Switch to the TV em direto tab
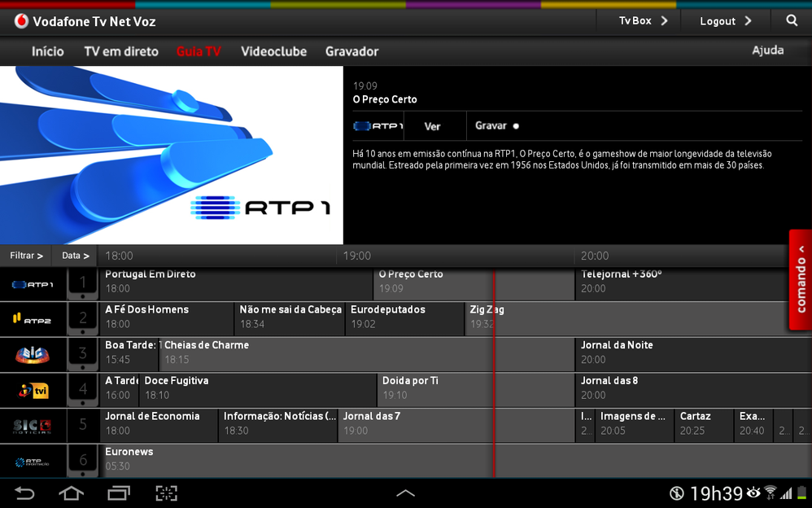This screenshot has width=812, height=508. point(121,51)
